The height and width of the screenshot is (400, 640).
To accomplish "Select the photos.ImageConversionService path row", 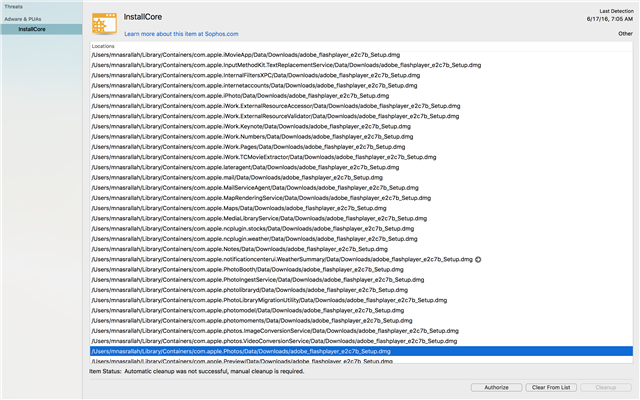I will pyautogui.click(x=361, y=331).
